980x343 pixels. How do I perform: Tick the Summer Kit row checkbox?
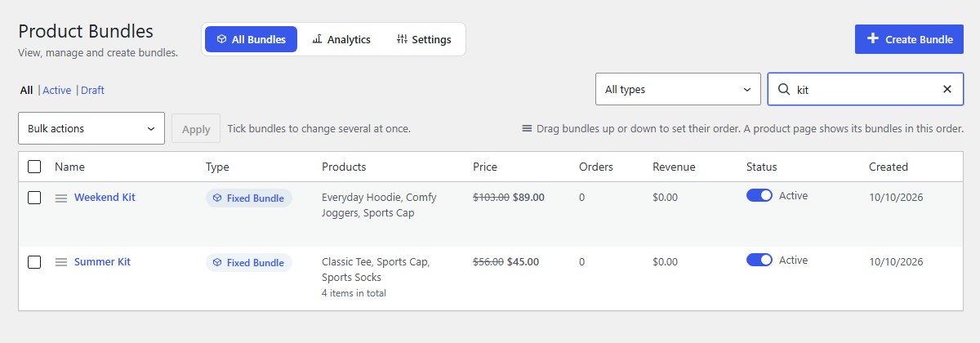point(34,262)
